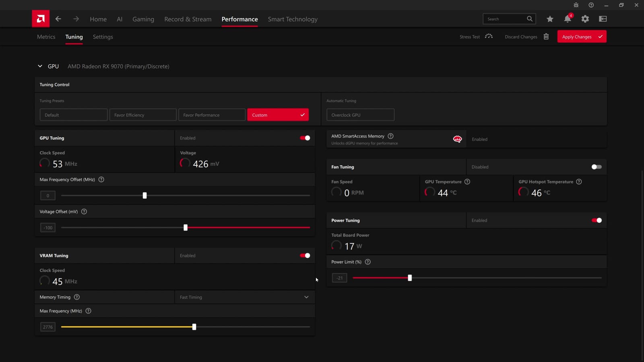The width and height of the screenshot is (644, 362).
Task: Switch to Metrics sub-tab
Action: pyautogui.click(x=46, y=37)
